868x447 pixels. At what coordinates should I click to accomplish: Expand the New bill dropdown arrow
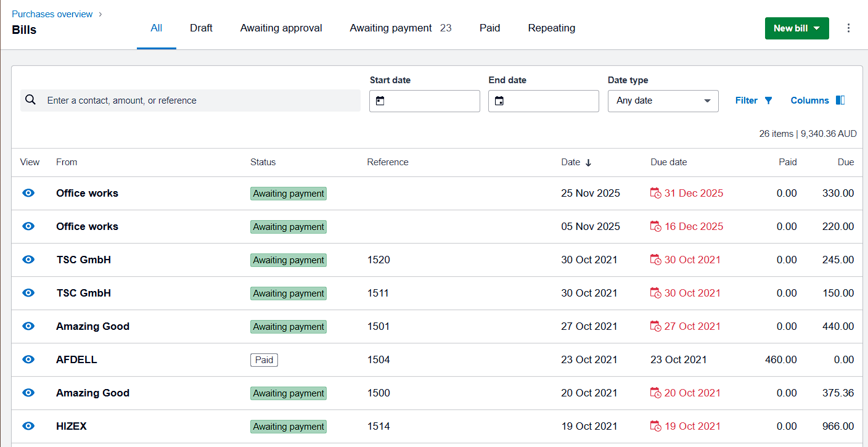pos(817,28)
